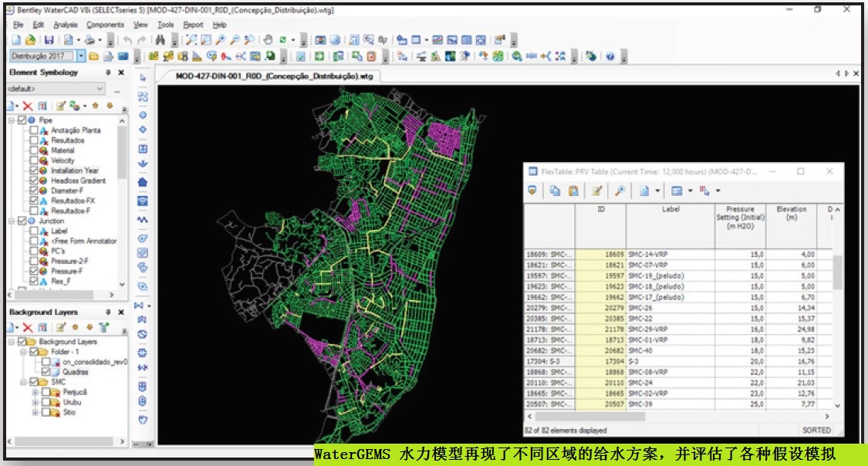This screenshot has width=868, height=466.
Task: Open the Analysis menu
Action: click(x=66, y=25)
